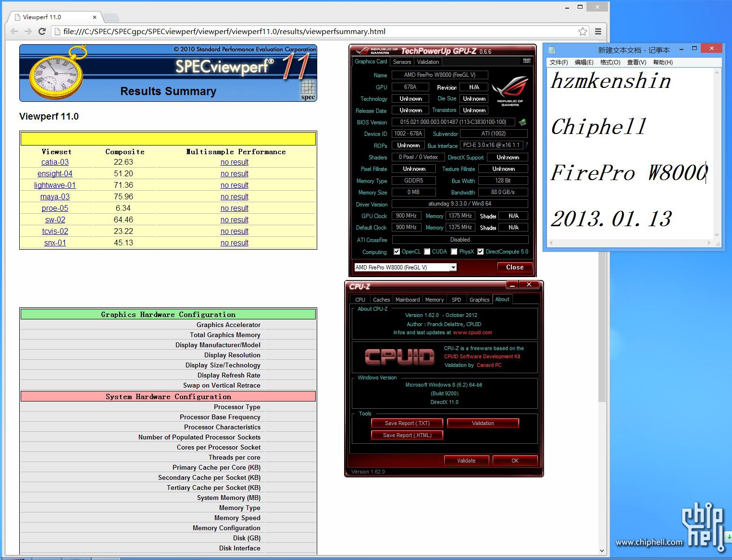Viewport: 732px width, 560px height.
Task: Toggle the DirectCompute 5.0 checkbox
Action: 480,251
